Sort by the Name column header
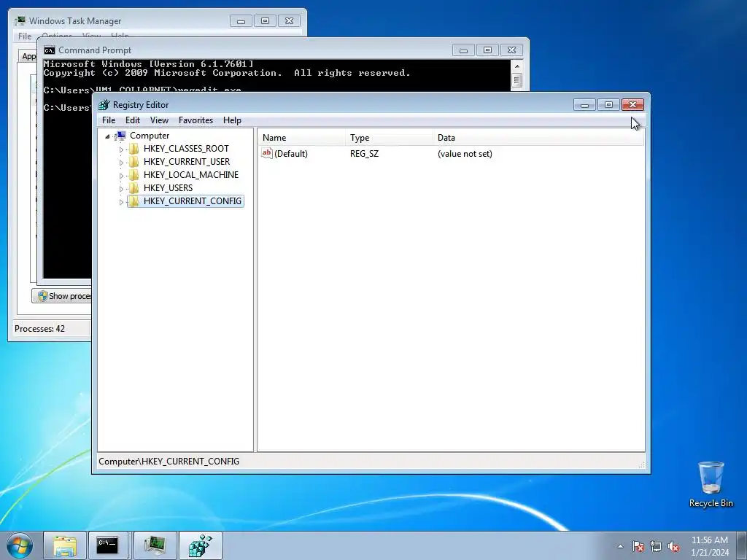Image resolution: width=747 pixels, height=560 pixels. [302, 138]
